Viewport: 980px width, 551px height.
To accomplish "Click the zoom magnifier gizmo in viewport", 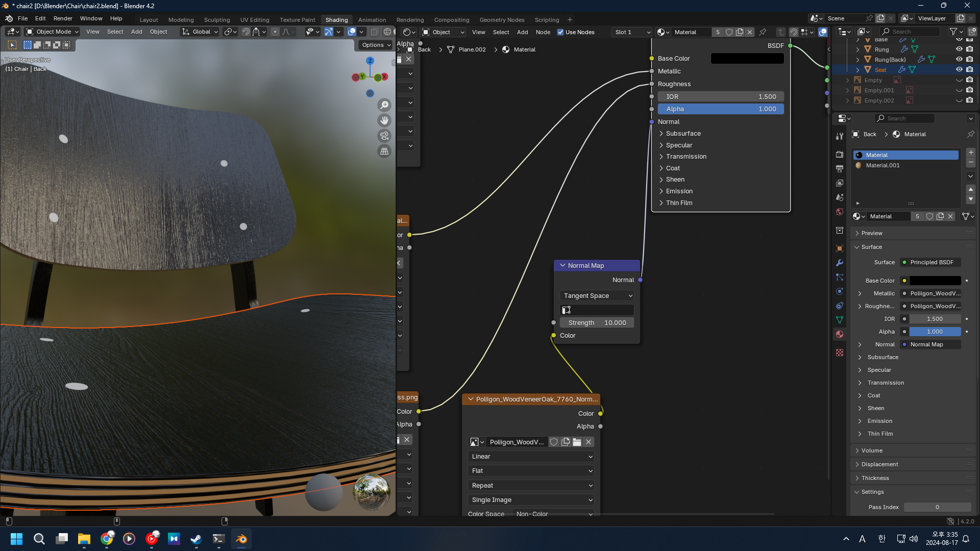I will 384,105.
